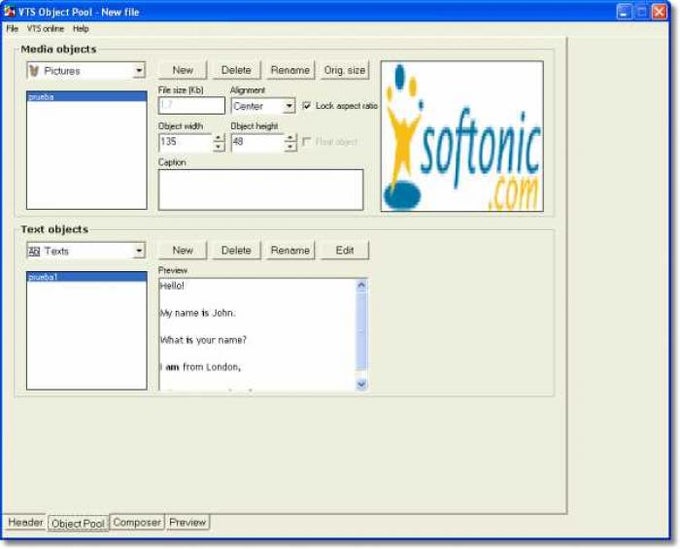Click Delete in Text objects

click(236, 250)
